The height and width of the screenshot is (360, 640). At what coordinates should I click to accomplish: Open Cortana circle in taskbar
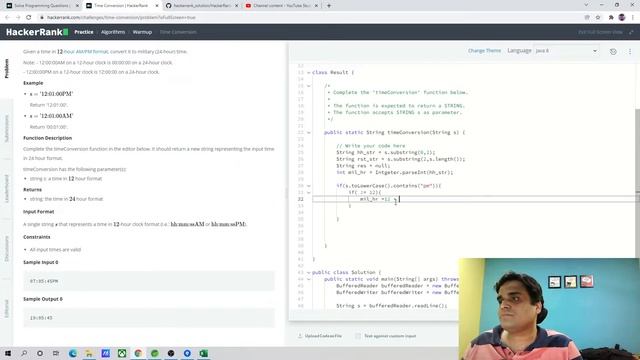tap(40, 353)
